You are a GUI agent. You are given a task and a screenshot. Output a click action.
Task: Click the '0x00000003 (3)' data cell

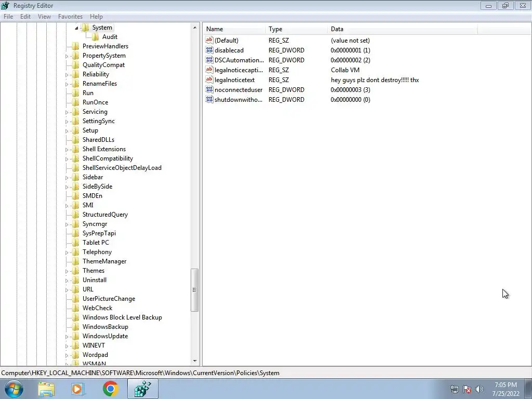point(351,90)
